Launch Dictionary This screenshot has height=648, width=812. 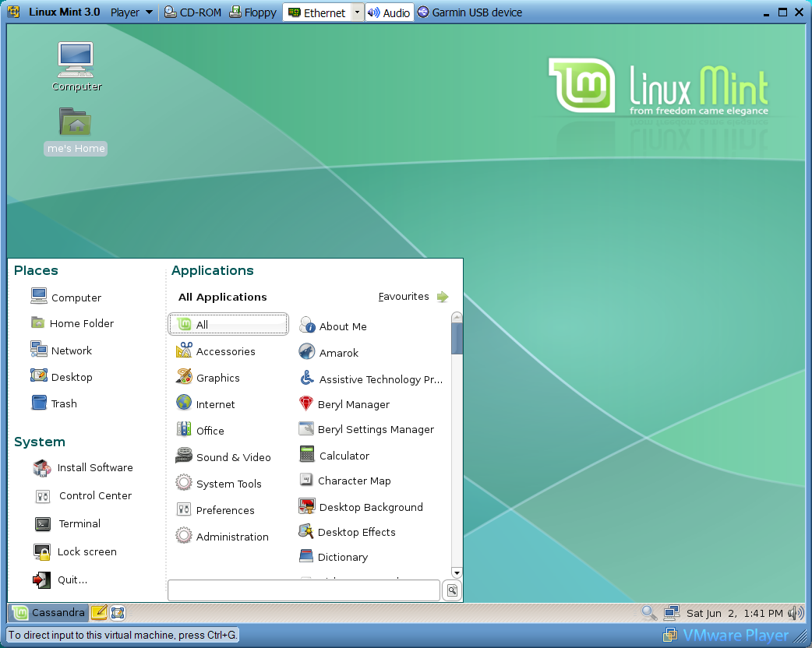[x=334, y=556]
